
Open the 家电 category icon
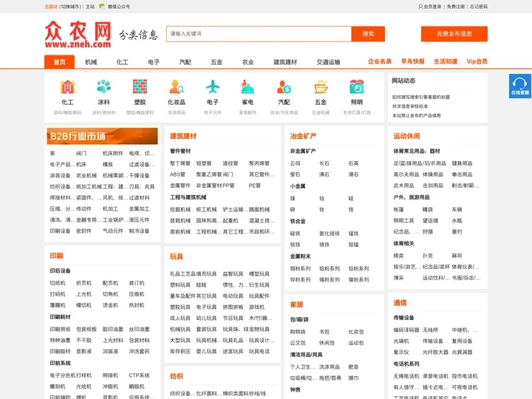point(248,87)
